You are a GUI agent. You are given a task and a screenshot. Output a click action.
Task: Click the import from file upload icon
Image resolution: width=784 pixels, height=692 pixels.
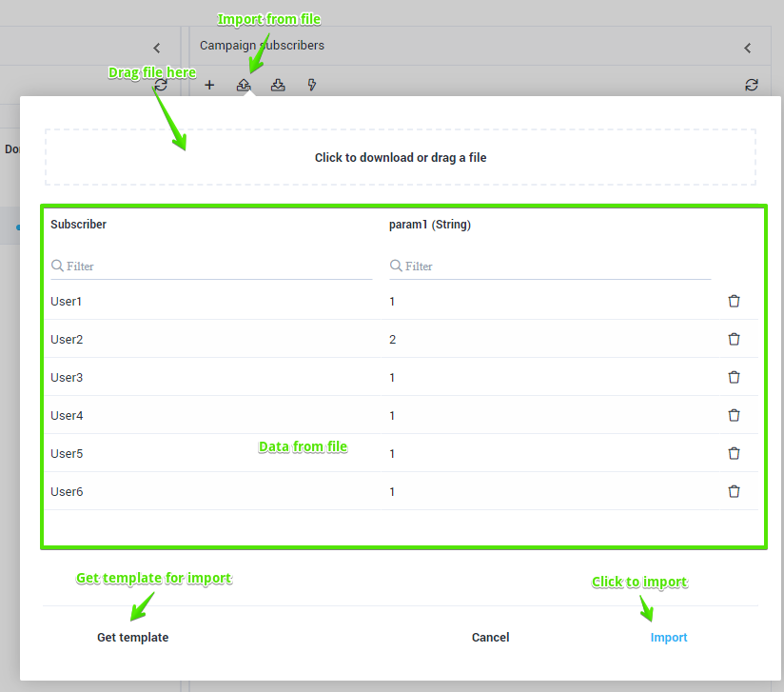click(x=244, y=85)
